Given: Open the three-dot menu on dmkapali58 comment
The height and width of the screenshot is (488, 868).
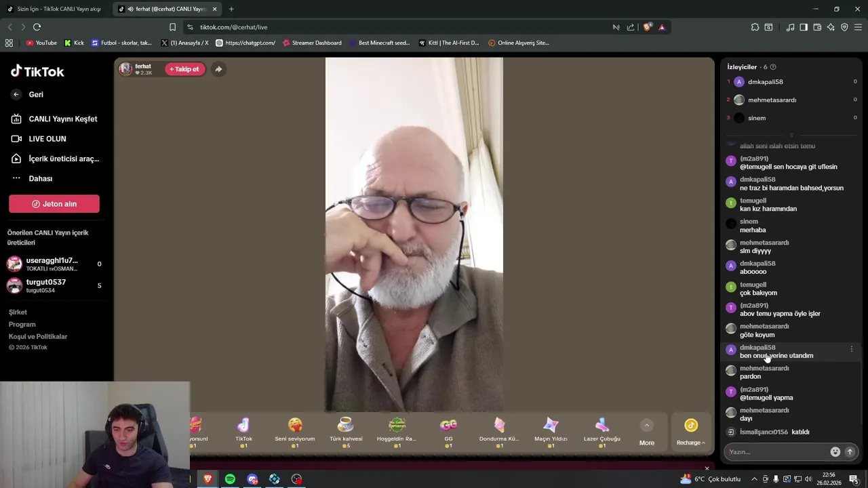Looking at the screenshot, I should coord(852,349).
